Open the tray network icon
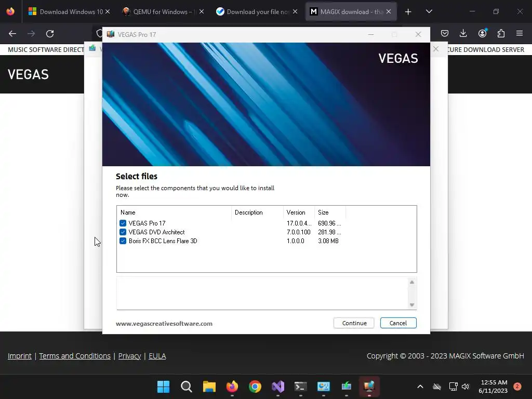Viewport: 532px width, 399px height. click(x=453, y=387)
